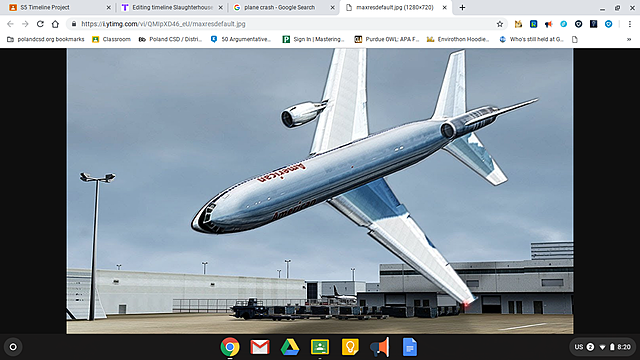This screenshot has width=640, height=360.
Task: Open the blue R extension icon
Action: pyautogui.click(x=533, y=24)
